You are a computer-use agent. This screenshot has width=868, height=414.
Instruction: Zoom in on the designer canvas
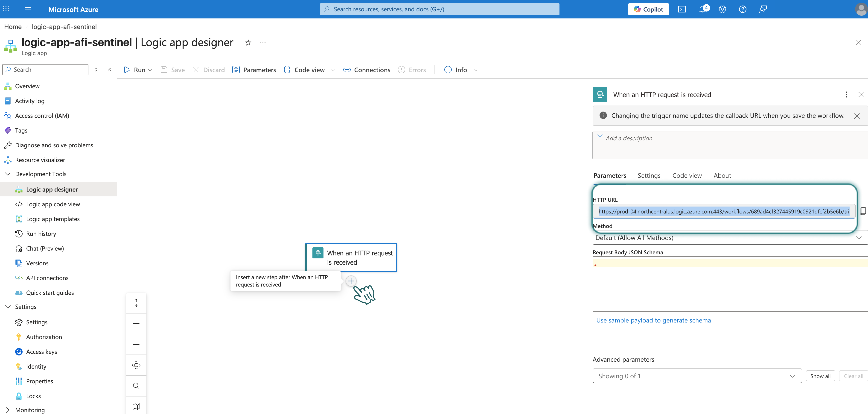[x=136, y=324]
